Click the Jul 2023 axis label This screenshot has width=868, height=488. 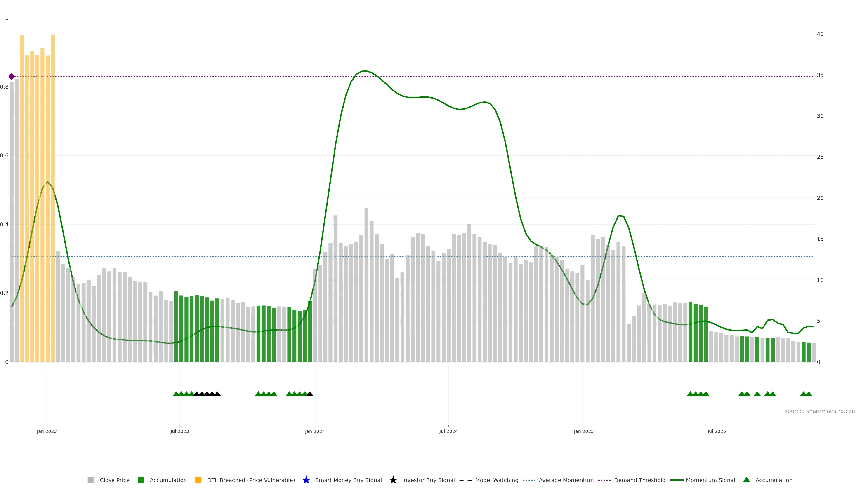(x=180, y=431)
